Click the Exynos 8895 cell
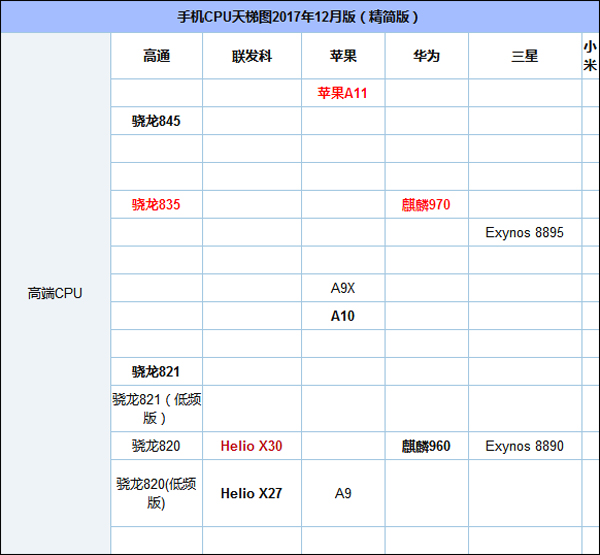 [525, 232]
